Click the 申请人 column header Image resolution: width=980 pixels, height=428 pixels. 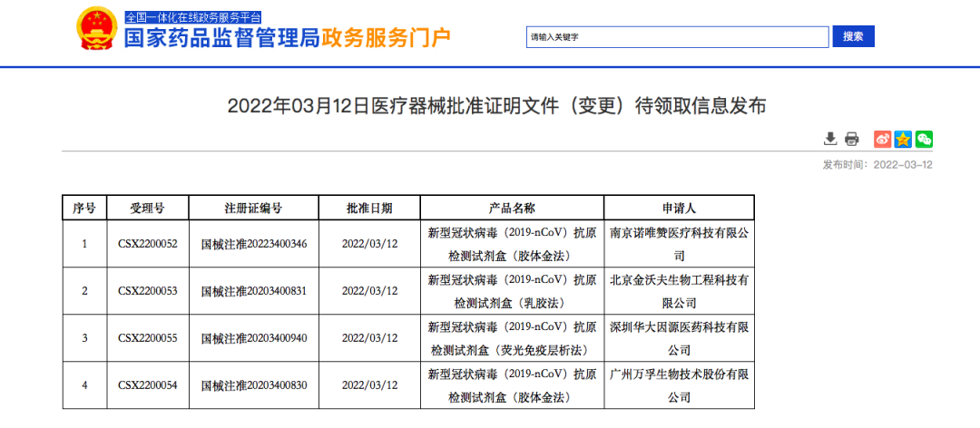tap(679, 208)
